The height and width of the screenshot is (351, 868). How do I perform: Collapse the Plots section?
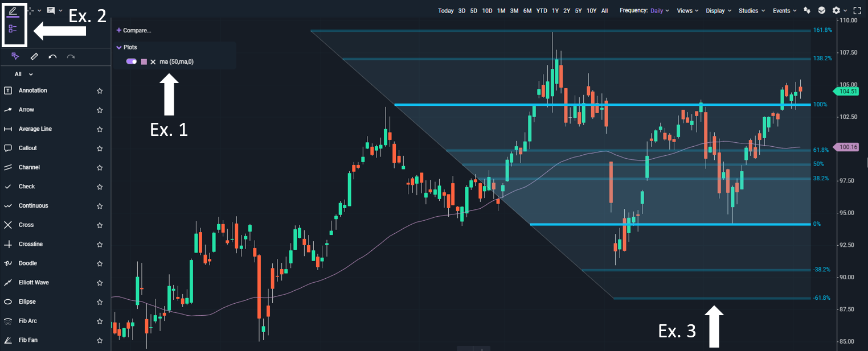[119, 47]
